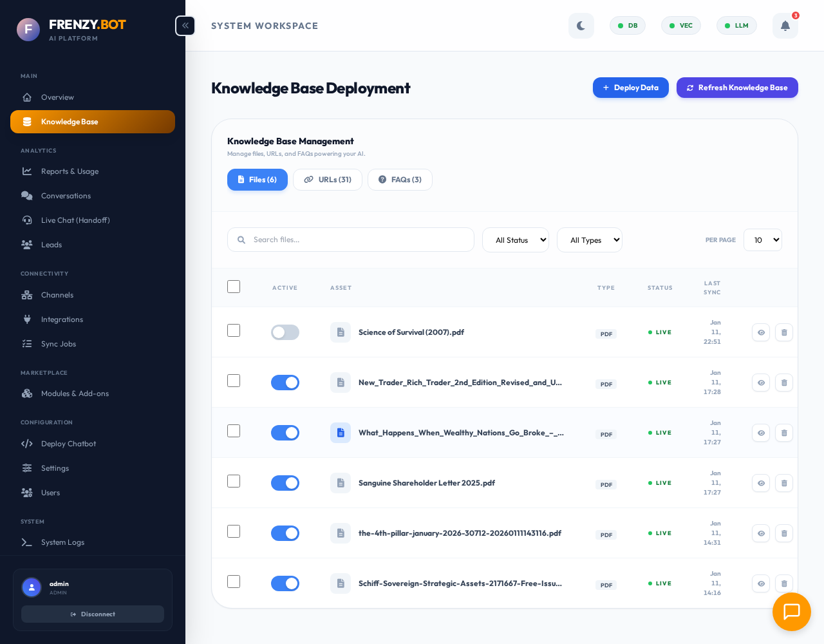The image size is (824, 644).
Task: Open the chat widget bubble
Action: click(791, 612)
